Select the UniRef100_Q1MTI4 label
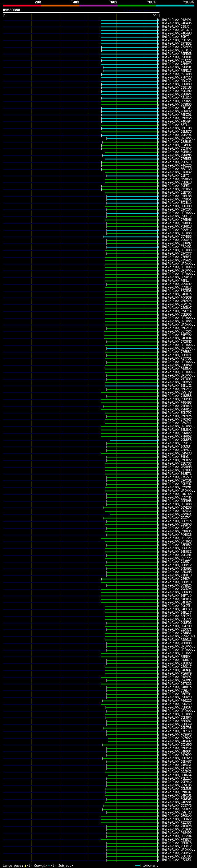This screenshot has width=197, height=868. point(176,176)
